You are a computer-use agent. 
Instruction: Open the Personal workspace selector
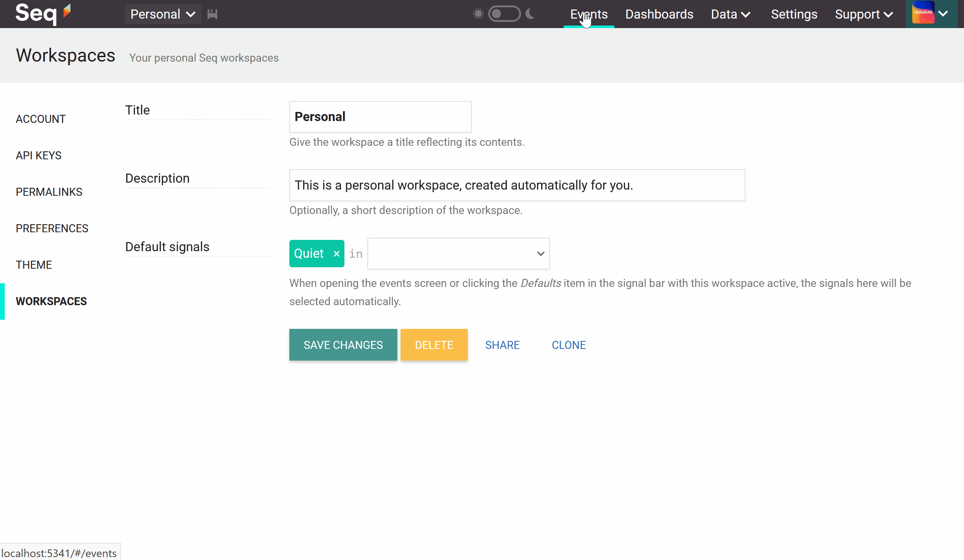coord(163,14)
